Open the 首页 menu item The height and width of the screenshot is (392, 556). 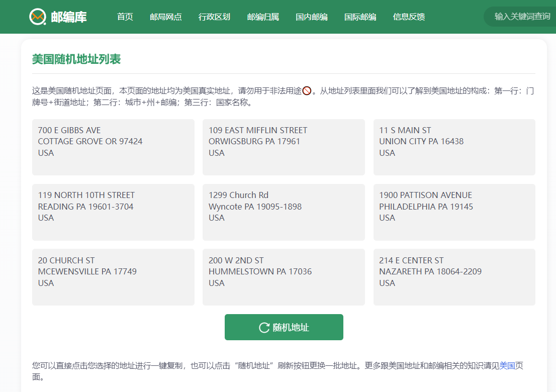click(x=125, y=17)
